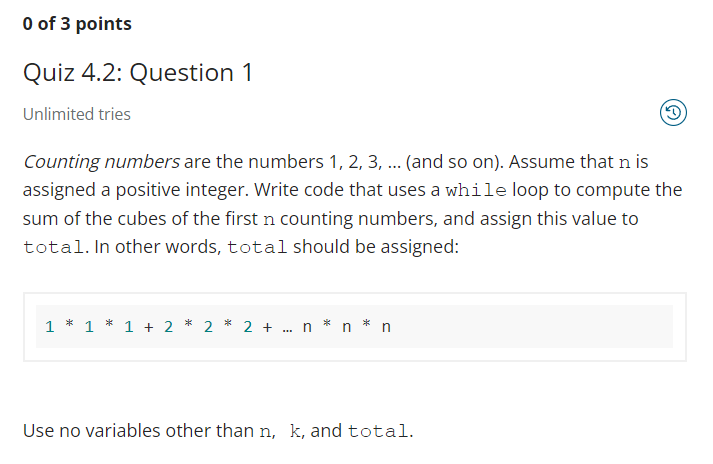Click the first 1 in the code example
The height and width of the screenshot is (464, 713).
click(50, 327)
